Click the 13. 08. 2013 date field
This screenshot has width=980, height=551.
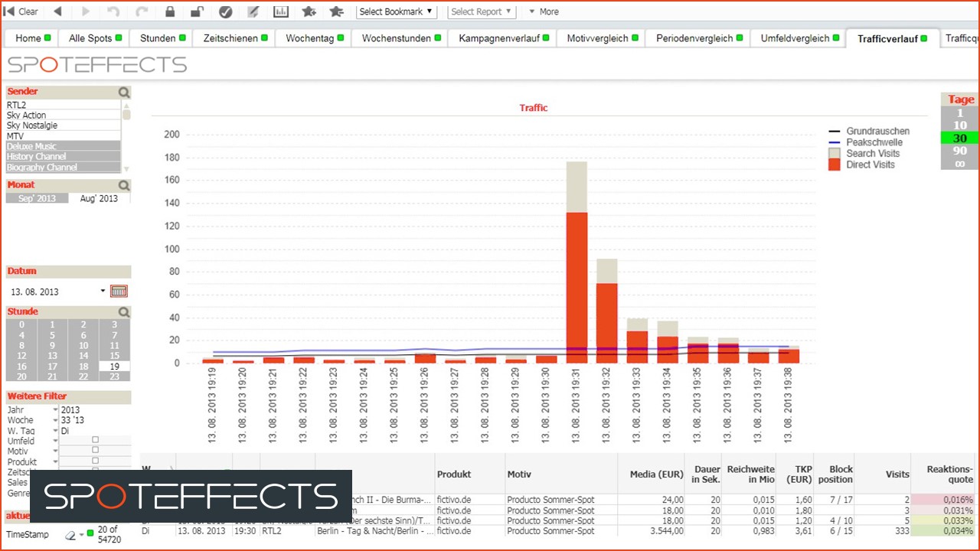52,292
